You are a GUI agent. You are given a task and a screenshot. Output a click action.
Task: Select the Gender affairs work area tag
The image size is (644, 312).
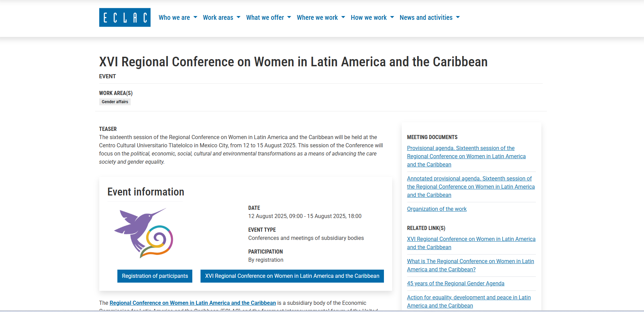click(115, 102)
